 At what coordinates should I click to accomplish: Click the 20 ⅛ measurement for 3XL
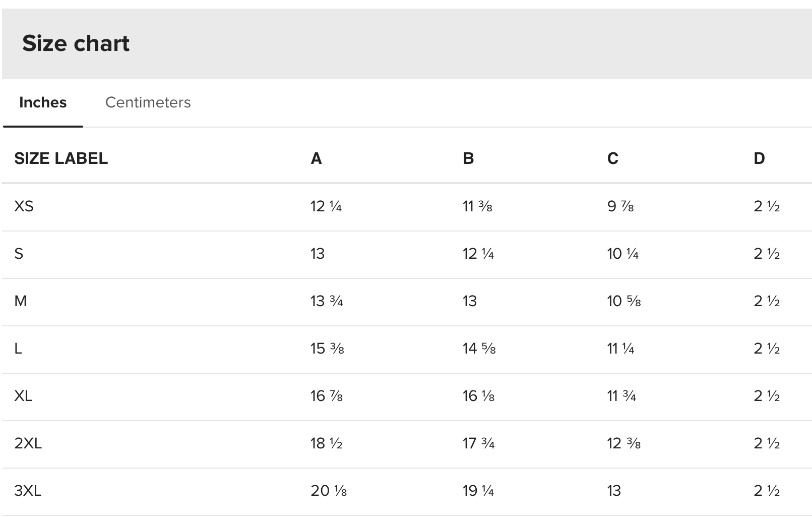329,491
